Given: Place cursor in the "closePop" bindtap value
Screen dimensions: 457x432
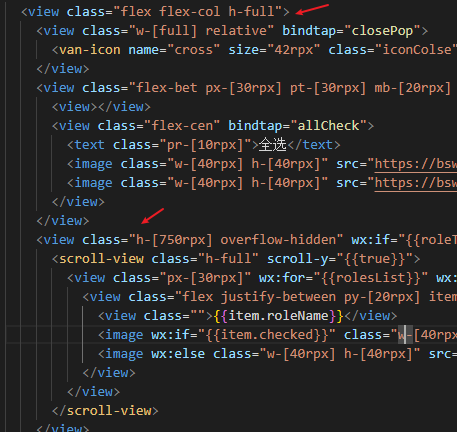Looking at the screenshot, I should (382, 31).
